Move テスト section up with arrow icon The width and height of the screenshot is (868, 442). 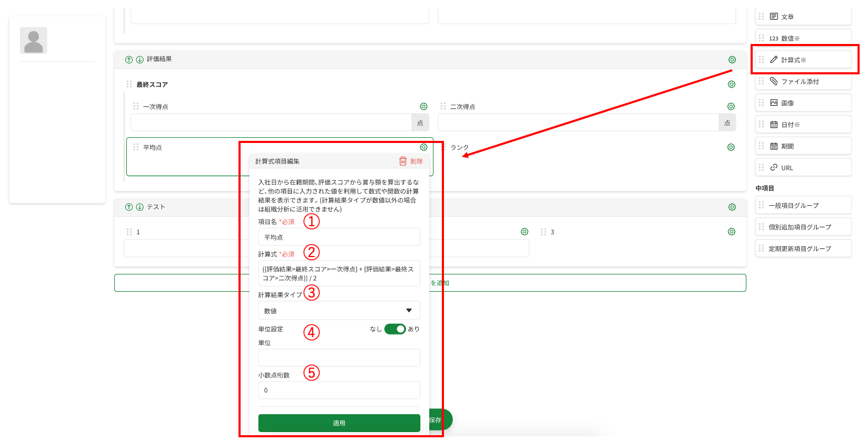coord(129,207)
